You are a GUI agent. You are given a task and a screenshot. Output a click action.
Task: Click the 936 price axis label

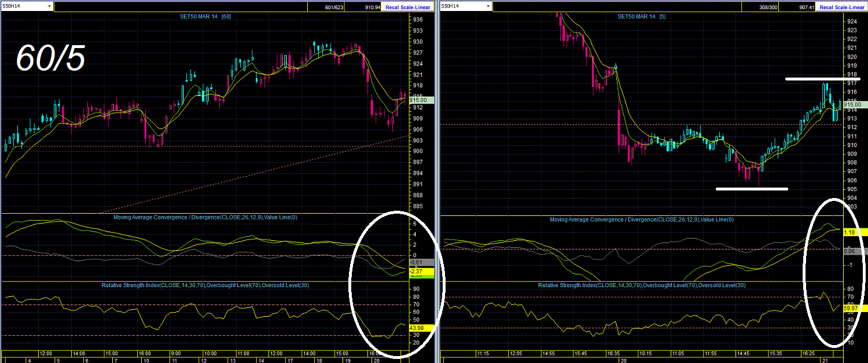tap(417, 20)
